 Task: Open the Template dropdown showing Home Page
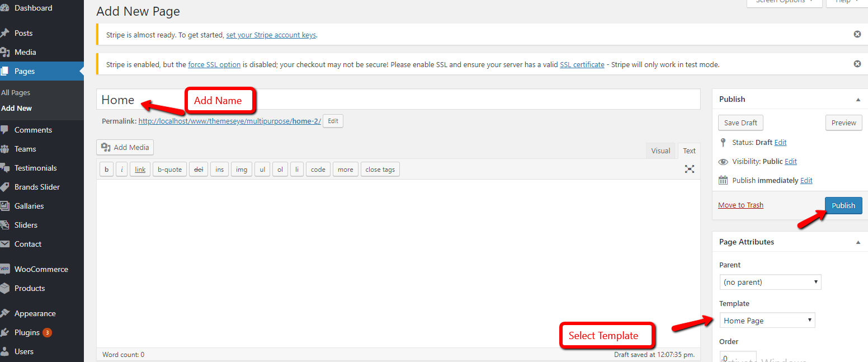point(767,321)
